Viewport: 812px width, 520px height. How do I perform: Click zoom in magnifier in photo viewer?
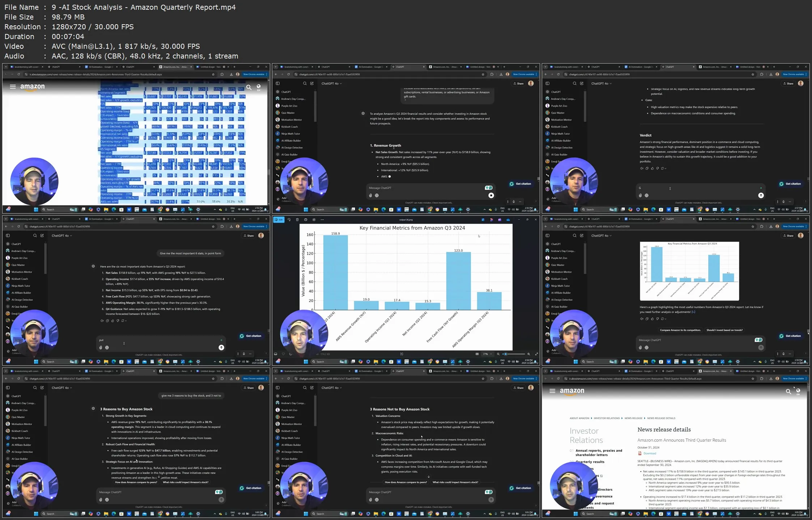(x=528, y=354)
